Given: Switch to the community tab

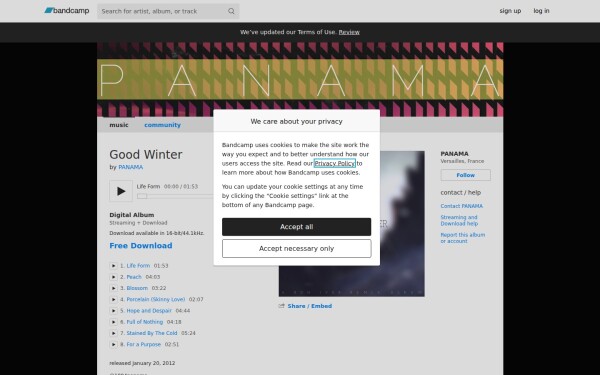Looking at the screenshot, I should [x=162, y=125].
